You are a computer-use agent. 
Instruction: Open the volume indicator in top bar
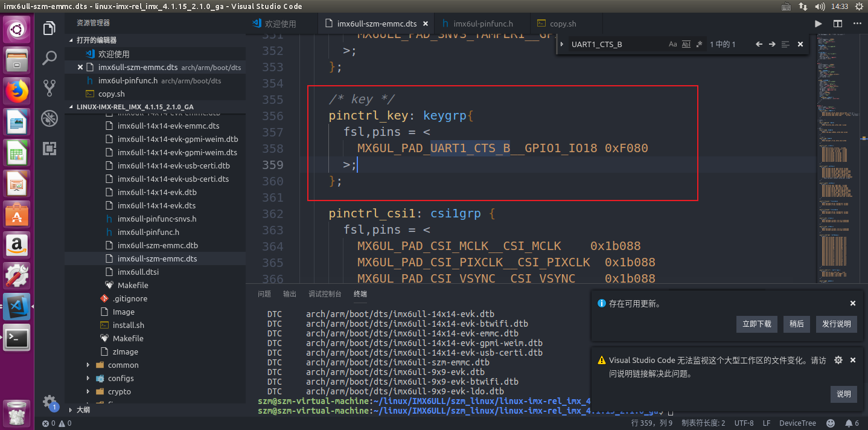[820, 7]
